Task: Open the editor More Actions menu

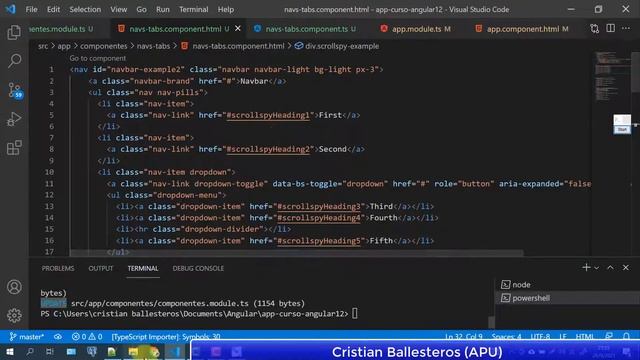Action: point(626,29)
